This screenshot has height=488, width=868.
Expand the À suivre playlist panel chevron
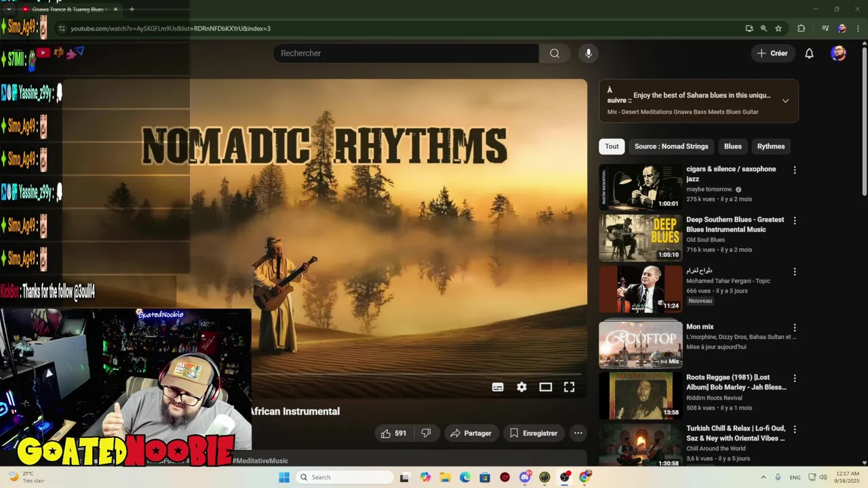[x=785, y=101]
